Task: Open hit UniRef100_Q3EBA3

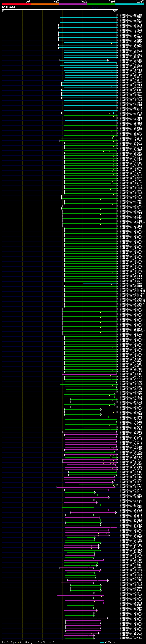Action: click(131, 284)
